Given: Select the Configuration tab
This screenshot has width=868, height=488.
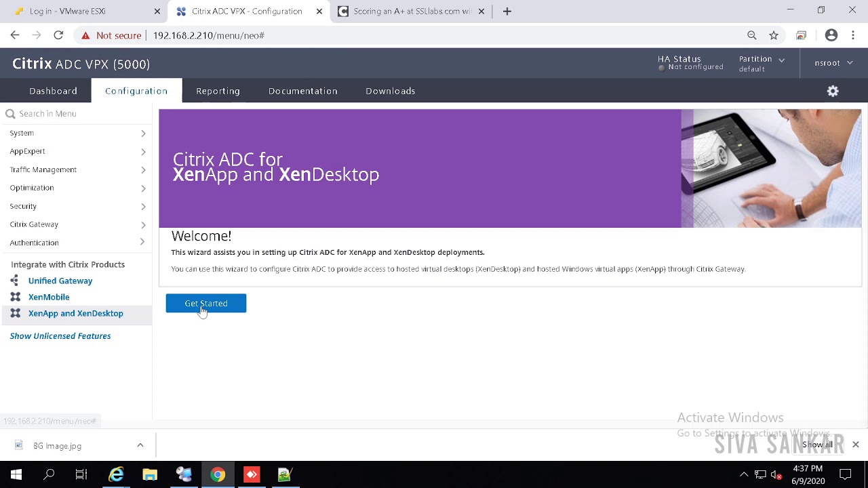Looking at the screenshot, I should [136, 91].
